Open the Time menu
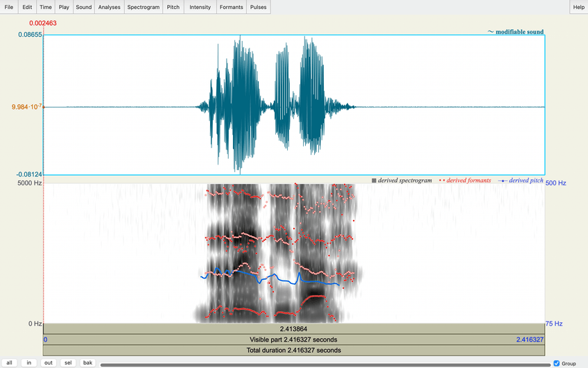The image size is (588, 368). point(45,7)
